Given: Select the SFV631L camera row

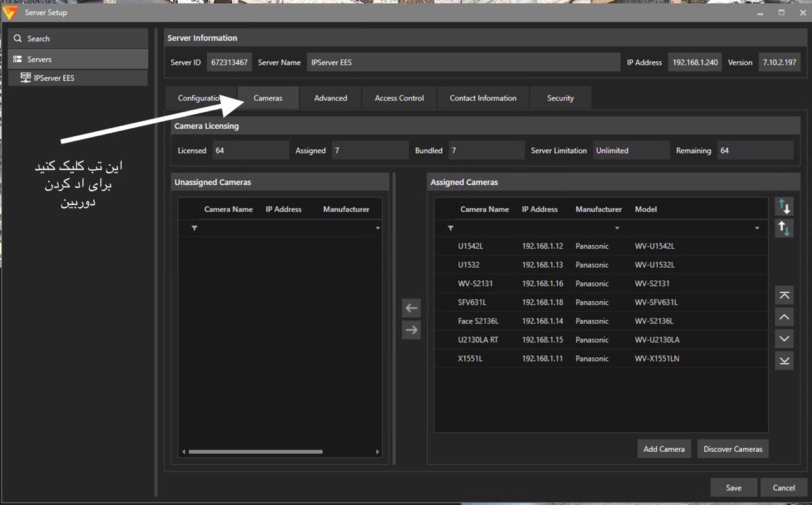Looking at the screenshot, I should (x=601, y=302).
